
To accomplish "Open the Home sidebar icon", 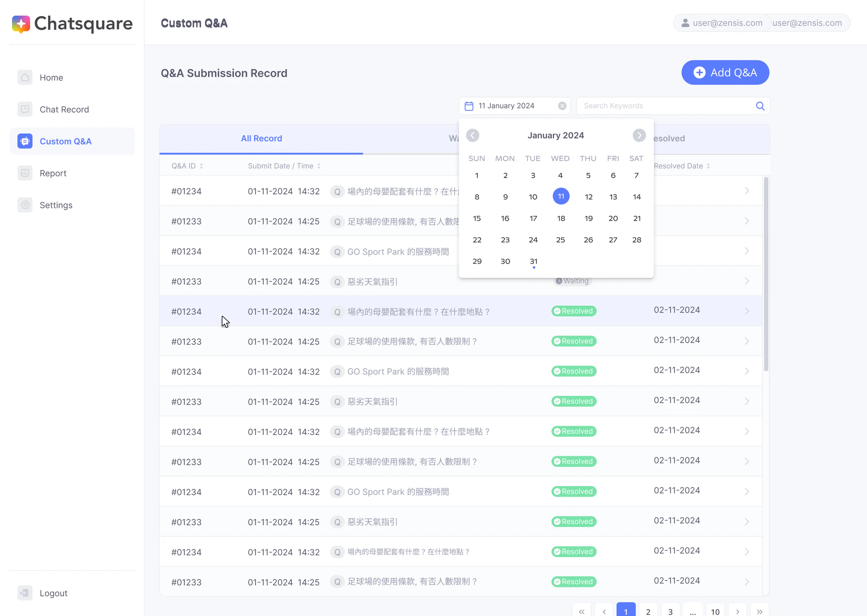I will coord(25,78).
